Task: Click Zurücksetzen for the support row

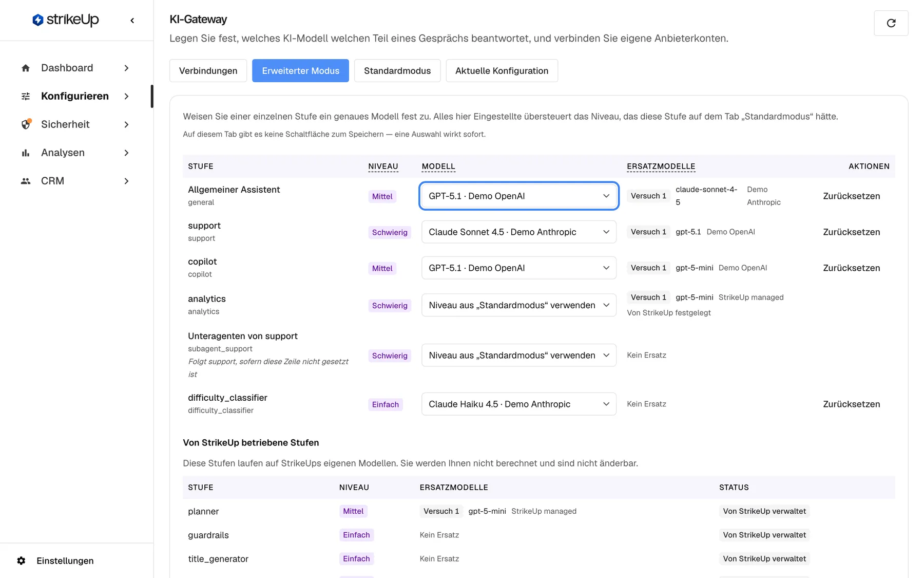Action: pos(851,232)
